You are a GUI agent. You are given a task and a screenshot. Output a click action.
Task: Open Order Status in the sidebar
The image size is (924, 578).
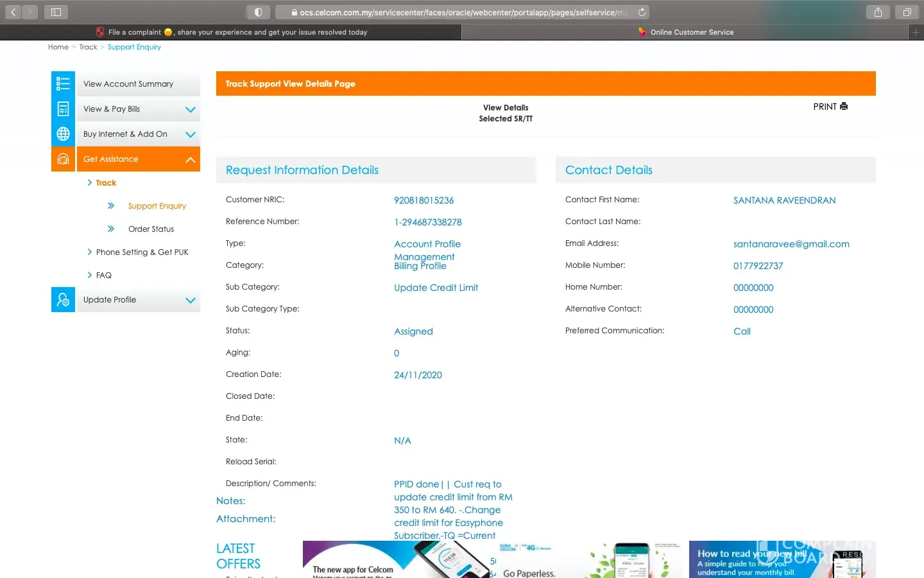point(151,229)
